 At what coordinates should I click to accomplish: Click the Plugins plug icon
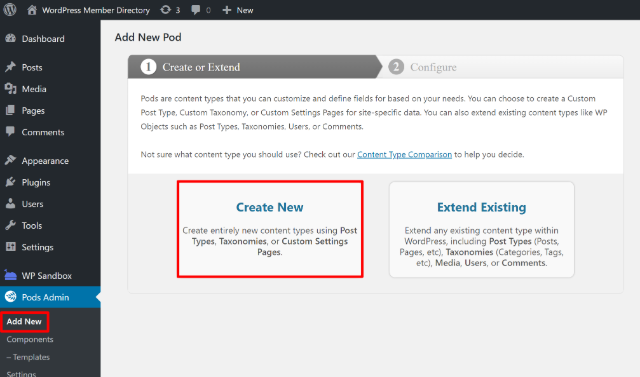click(10, 182)
